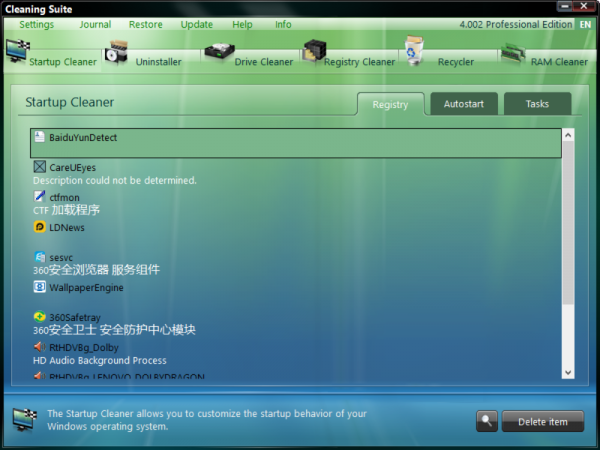Click the ctfmon pen icon
Viewport: 600px width, 450px height.
click(39, 197)
